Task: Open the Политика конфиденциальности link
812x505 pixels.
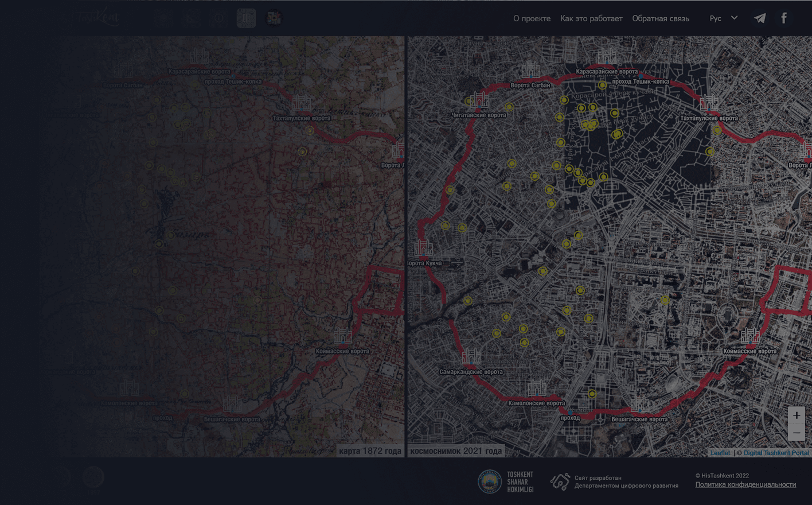Action: (x=745, y=484)
